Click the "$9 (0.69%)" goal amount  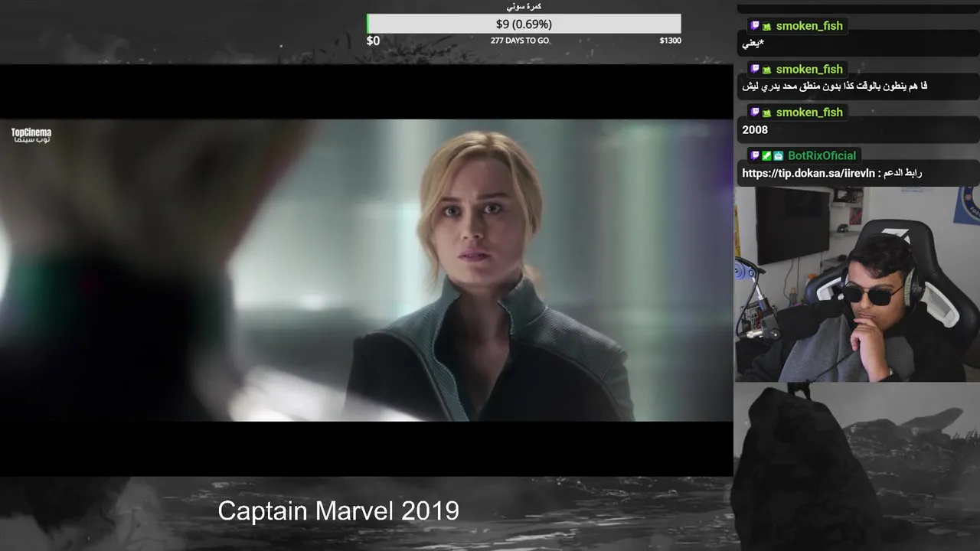pyautogui.click(x=524, y=24)
